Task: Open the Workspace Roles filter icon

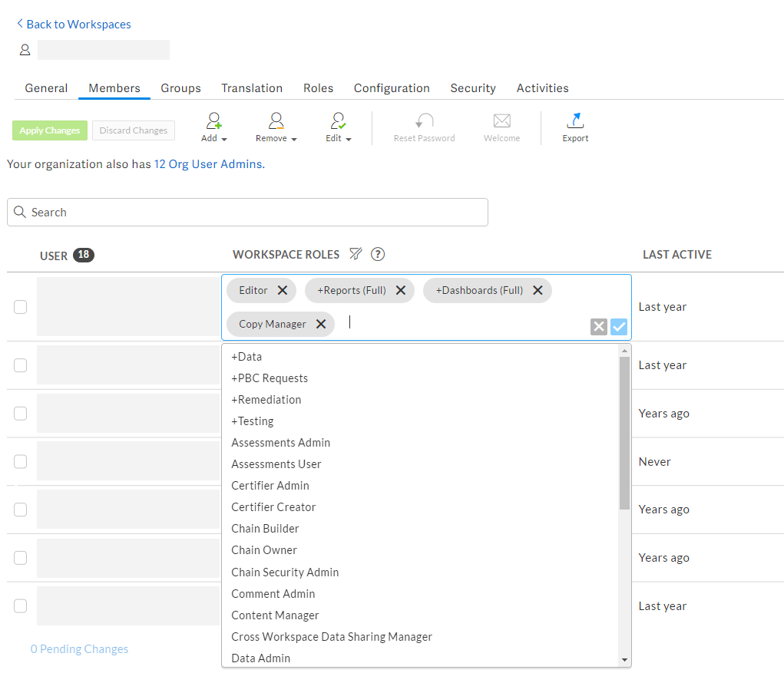Action: click(x=356, y=254)
